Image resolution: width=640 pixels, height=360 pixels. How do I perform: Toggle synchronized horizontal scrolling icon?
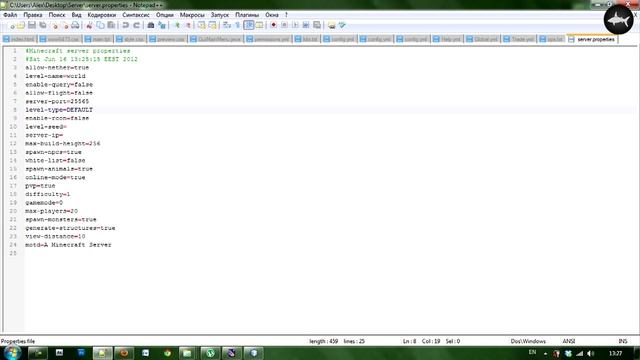[x=212, y=25]
